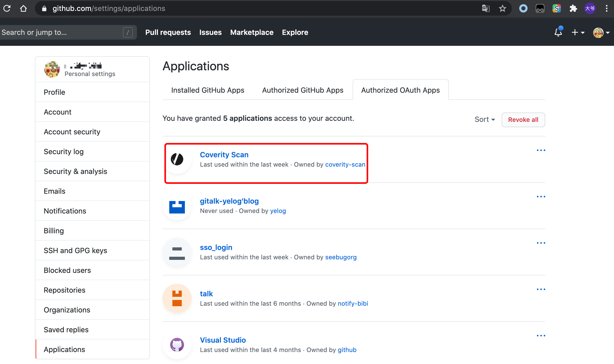
Task: Open the Coverity Scan application link
Action: point(224,155)
